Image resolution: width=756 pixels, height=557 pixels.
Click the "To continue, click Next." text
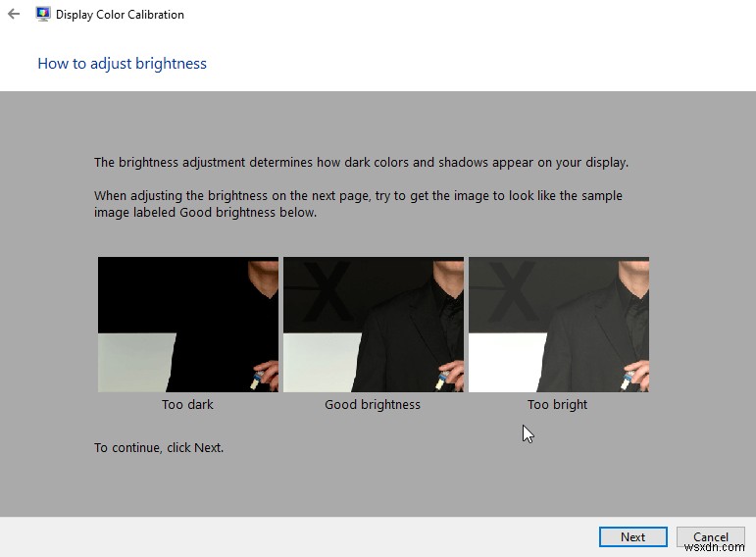click(159, 447)
